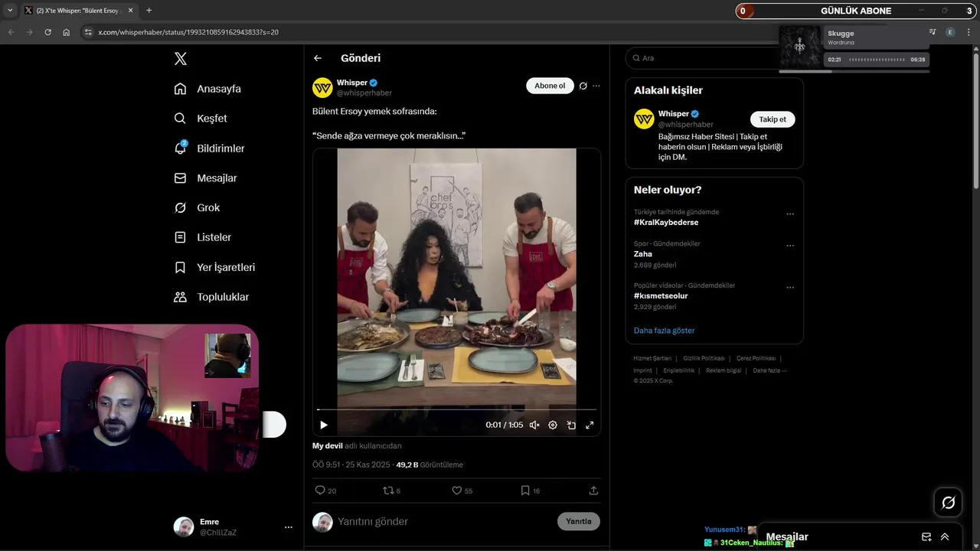980x551 pixels.
Task: Open the video settings gear
Action: (553, 425)
